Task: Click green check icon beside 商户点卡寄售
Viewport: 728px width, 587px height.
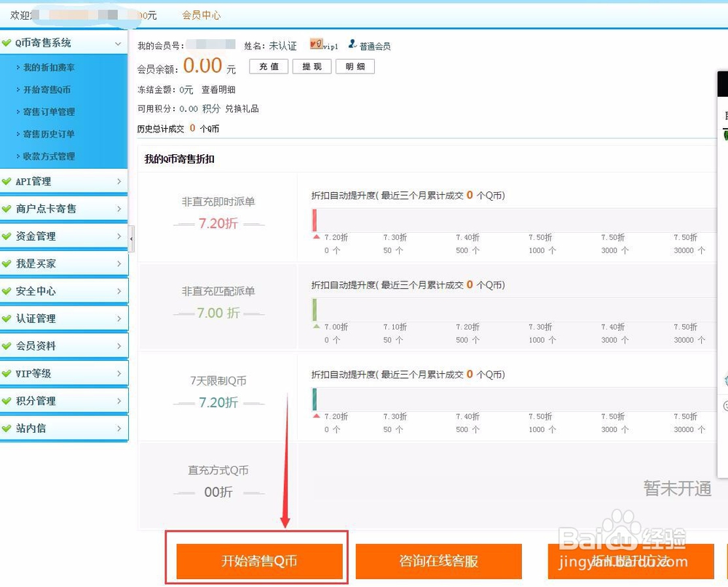Action: 7,209
